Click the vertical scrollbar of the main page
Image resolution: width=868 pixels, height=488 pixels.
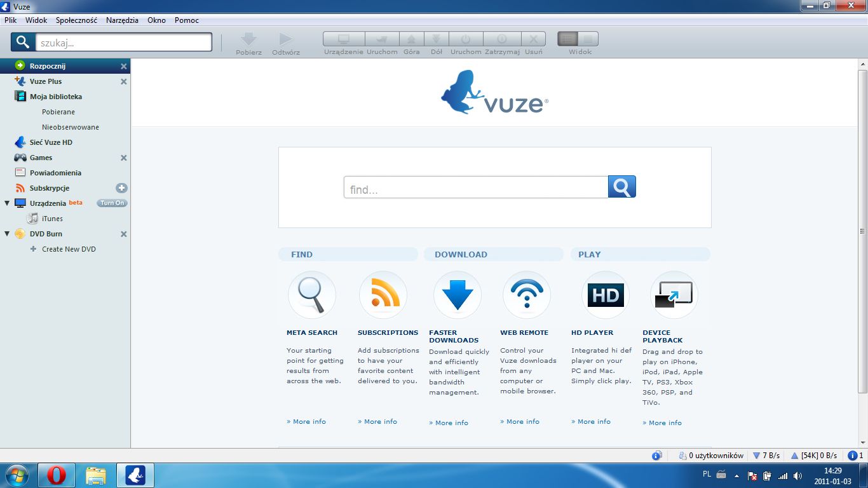click(x=862, y=231)
